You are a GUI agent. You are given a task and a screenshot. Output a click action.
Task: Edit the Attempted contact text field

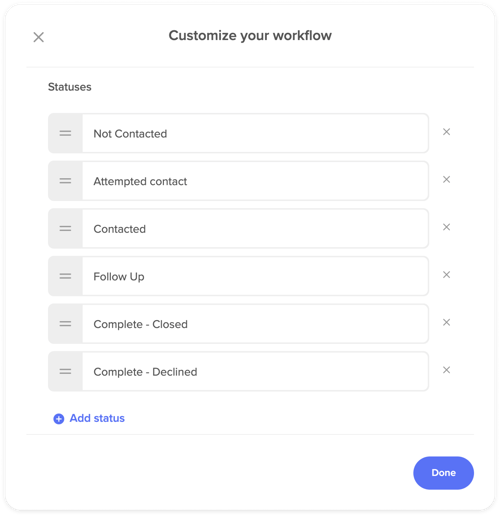[x=255, y=181]
